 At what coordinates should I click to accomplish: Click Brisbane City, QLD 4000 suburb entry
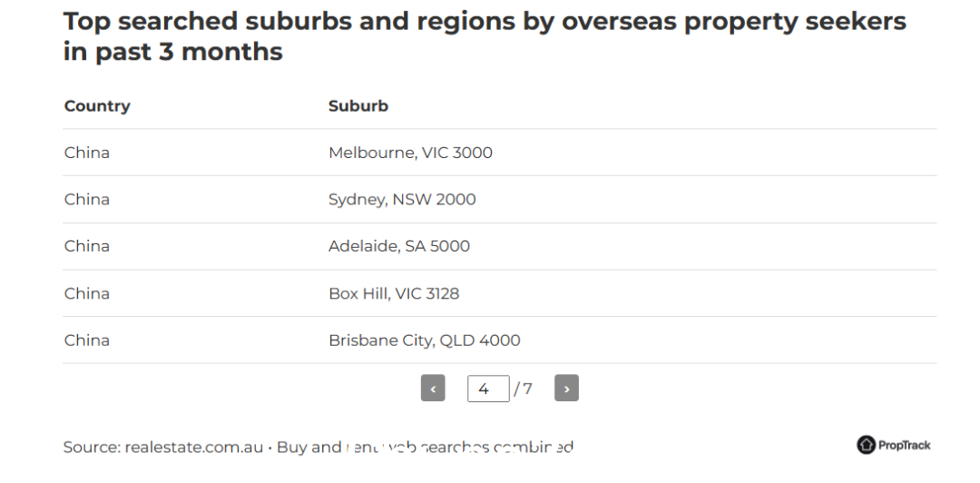pos(424,340)
